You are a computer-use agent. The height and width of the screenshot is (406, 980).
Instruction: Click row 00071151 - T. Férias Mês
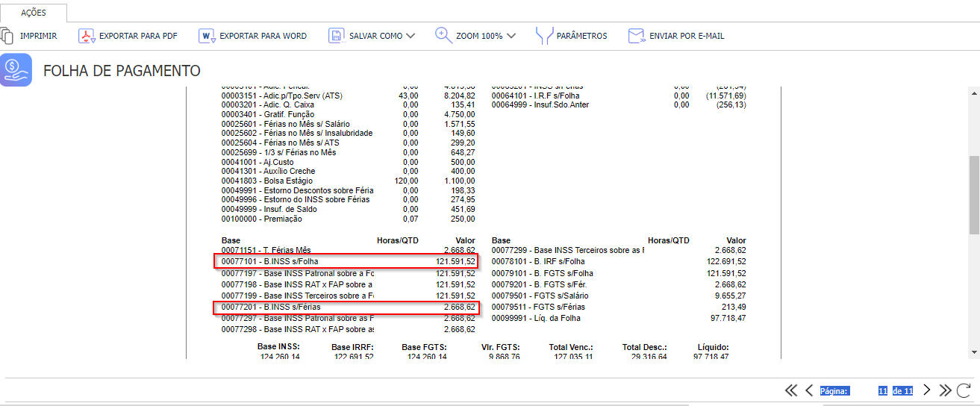tap(348, 250)
